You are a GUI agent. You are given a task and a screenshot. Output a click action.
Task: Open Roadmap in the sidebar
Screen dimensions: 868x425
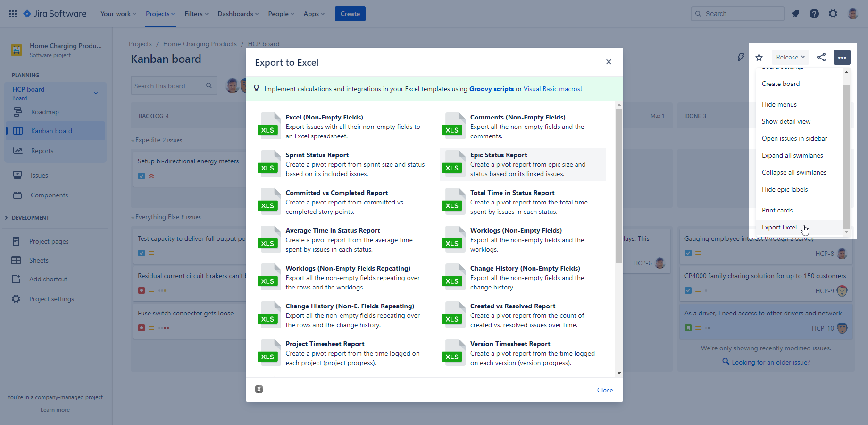(x=56, y=112)
